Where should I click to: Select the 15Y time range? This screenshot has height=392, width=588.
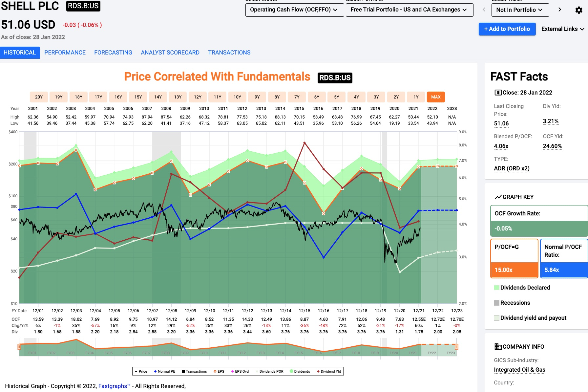(138, 97)
